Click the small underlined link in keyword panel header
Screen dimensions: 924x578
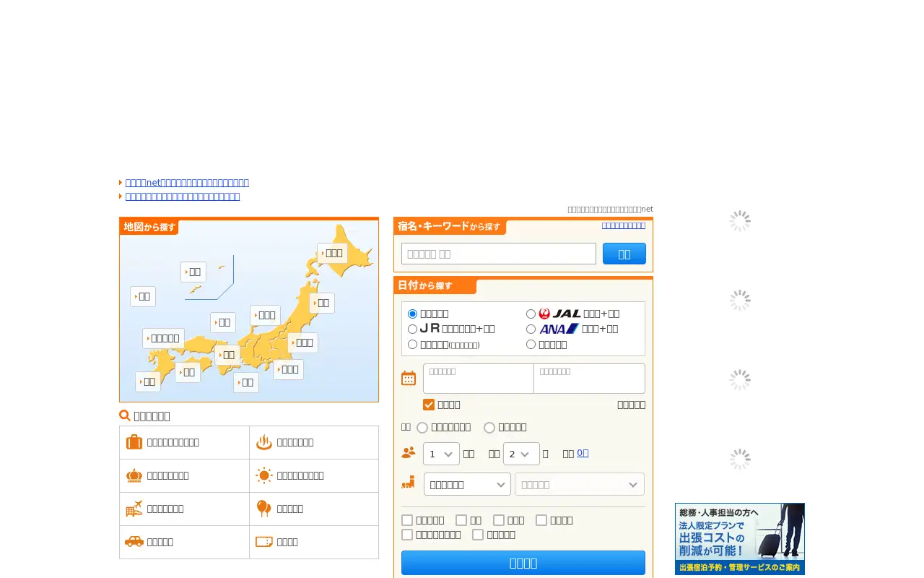pyautogui.click(x=624, y=225)
